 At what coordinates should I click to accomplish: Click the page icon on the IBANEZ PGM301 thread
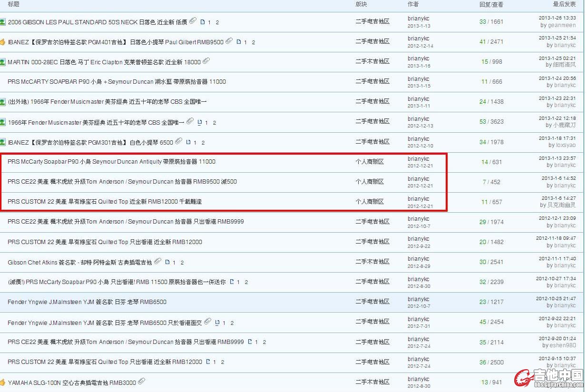tap(188, 142)
